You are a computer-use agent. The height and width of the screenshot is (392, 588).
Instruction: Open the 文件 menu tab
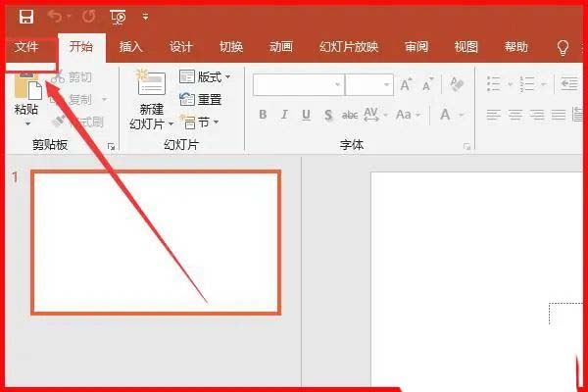26,47
